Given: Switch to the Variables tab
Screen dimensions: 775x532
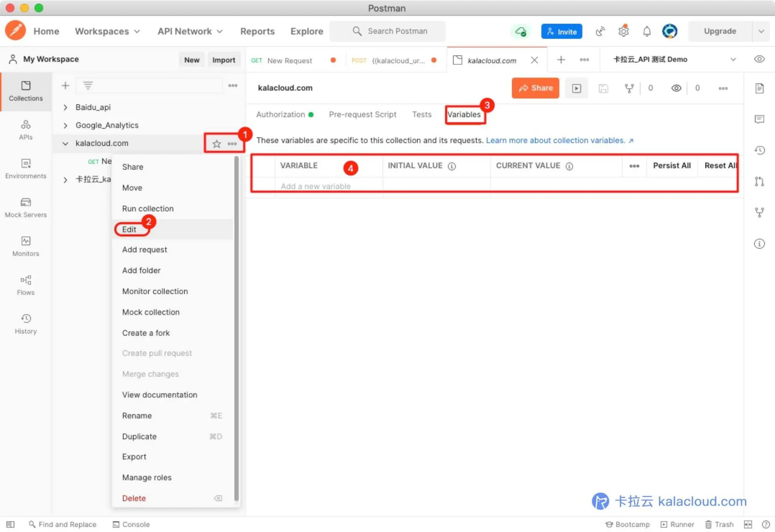Looking at the screenshot, I should 464,114.
